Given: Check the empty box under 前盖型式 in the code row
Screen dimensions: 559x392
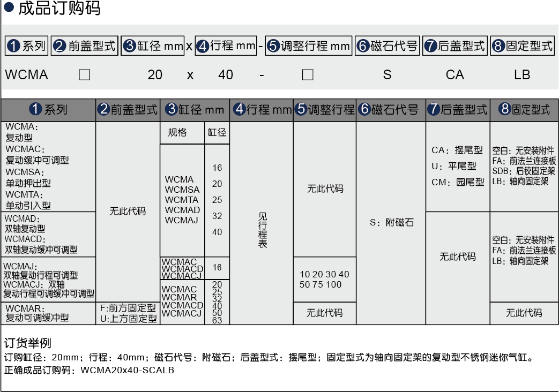Looking at the screenshot, I should click(x=85, y=74).
